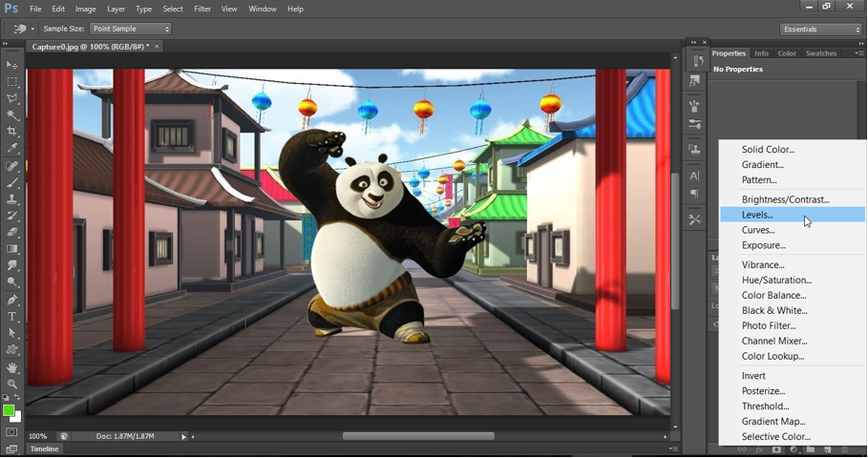Screen dimensions: 868x458
Task: Choose Gradient Map... adjustment
Action: pos(793,422)
